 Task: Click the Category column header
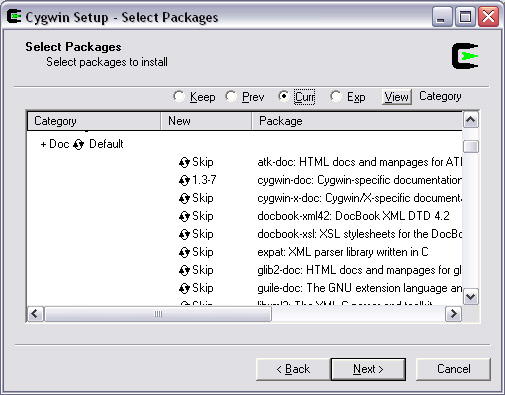click(x=94, y=121)
